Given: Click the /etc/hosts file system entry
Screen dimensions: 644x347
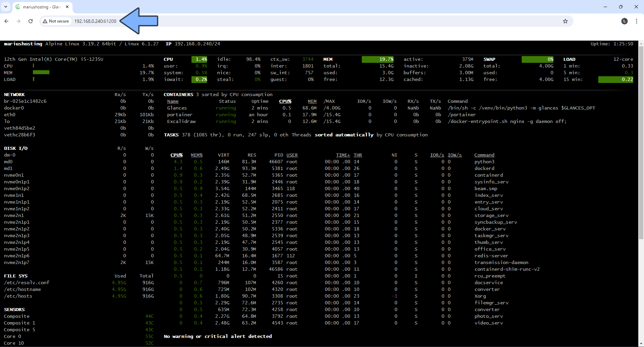Looking at the screenshot, I should click(x=18, y=296).
